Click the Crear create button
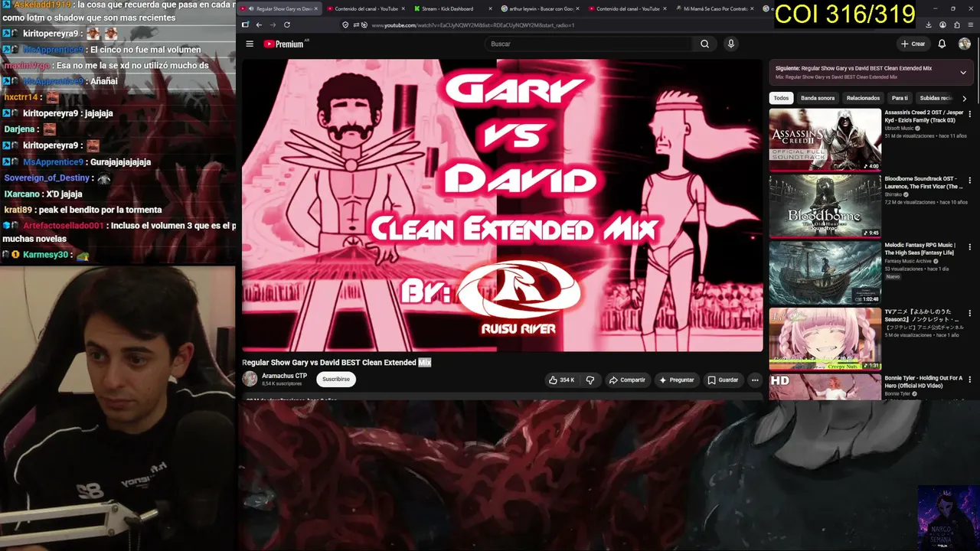This screenshot has width=980, height=551. [x=913, y=44]
